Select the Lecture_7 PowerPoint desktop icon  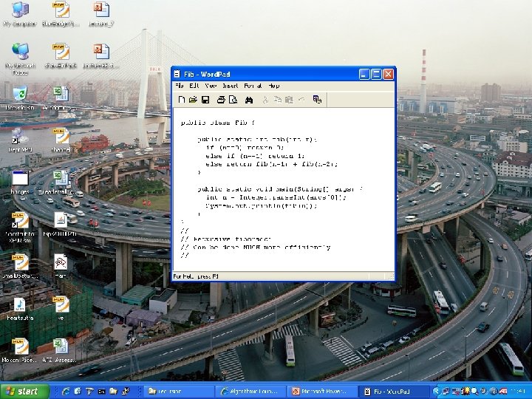101,14
